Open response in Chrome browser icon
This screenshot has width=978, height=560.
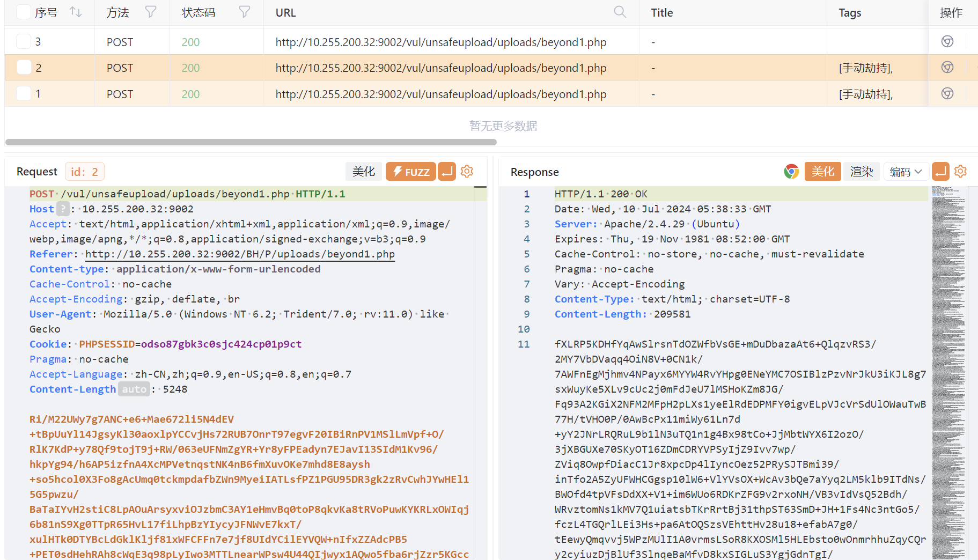[x=791, y=172]
